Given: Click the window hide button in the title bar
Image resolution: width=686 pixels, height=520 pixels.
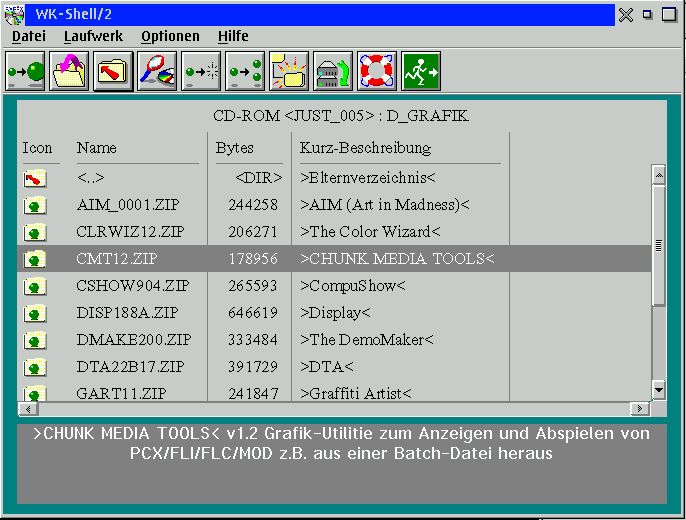Looking at the screenshot, I should (648, 14).
